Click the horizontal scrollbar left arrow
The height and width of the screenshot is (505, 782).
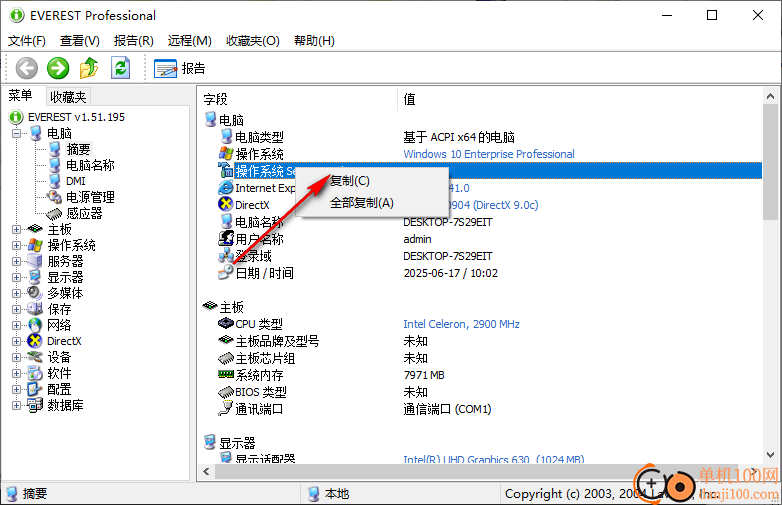pos(207,471)
